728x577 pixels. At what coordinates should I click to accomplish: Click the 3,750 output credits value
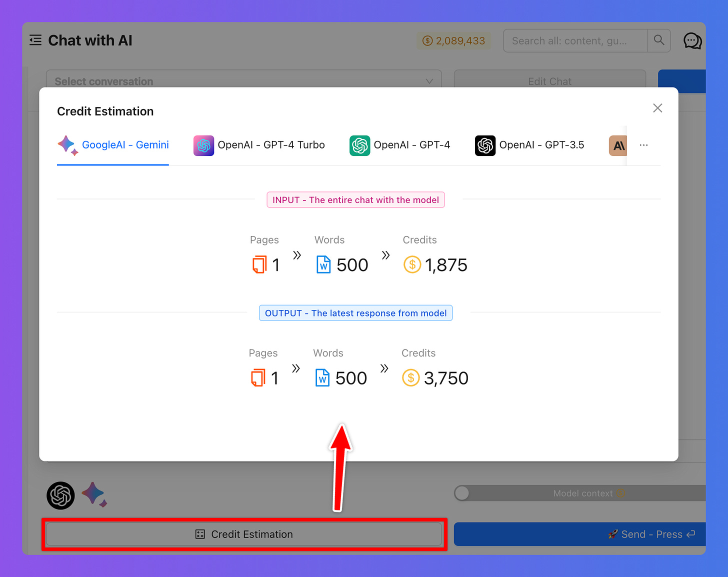446,378
